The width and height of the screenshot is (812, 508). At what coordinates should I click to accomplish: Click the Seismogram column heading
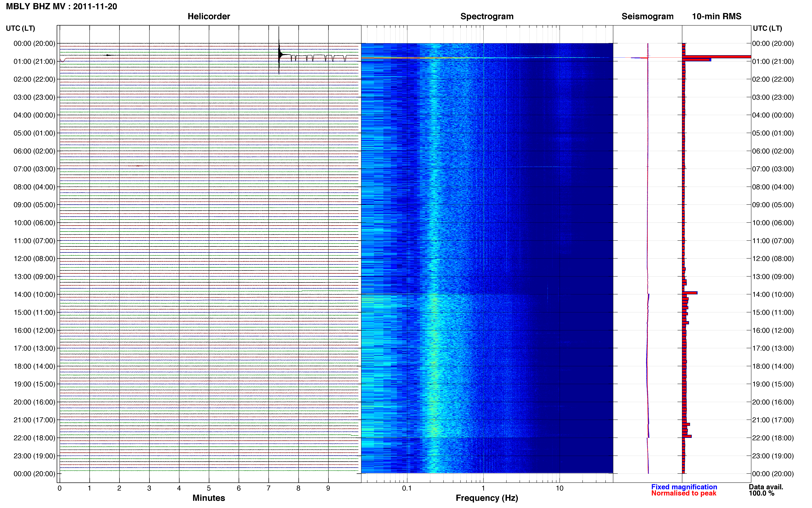[x=648, y=16]
